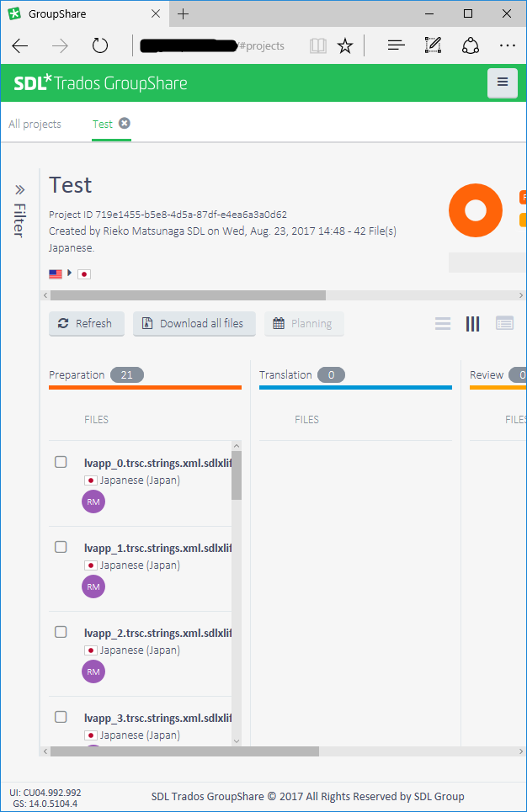Open browser More actions menu
The image size is (527, 812).
pos(507,45)
